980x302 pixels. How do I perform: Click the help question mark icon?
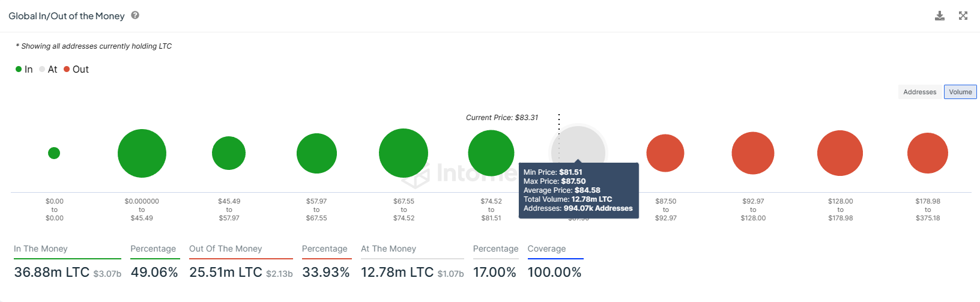click(x=135, y=16)
